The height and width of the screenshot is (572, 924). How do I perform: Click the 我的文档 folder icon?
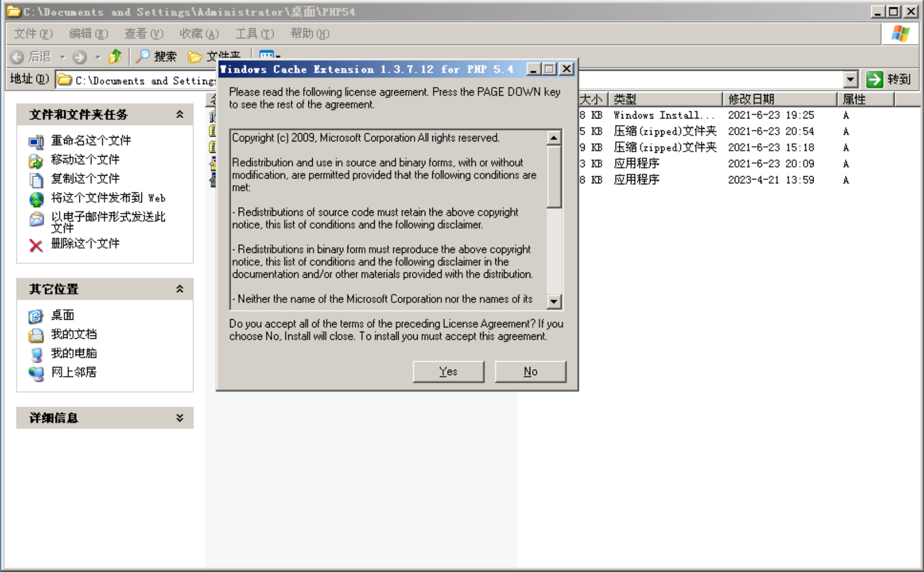click(x=36, y=335)
